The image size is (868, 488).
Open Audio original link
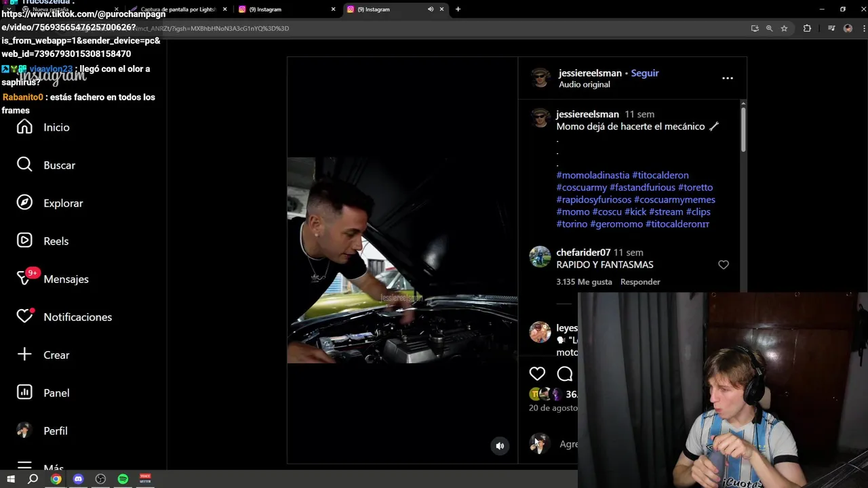[584, 85]
